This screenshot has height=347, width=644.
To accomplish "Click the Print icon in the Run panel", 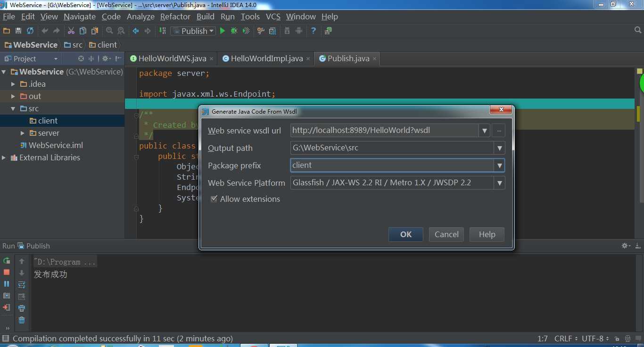I will pos(22,308).
